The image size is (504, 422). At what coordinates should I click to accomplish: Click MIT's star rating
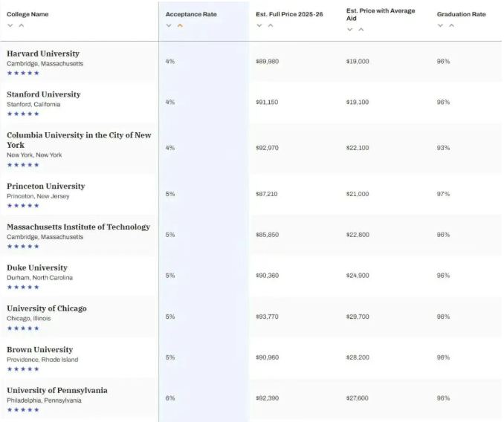tap(23, 247)
